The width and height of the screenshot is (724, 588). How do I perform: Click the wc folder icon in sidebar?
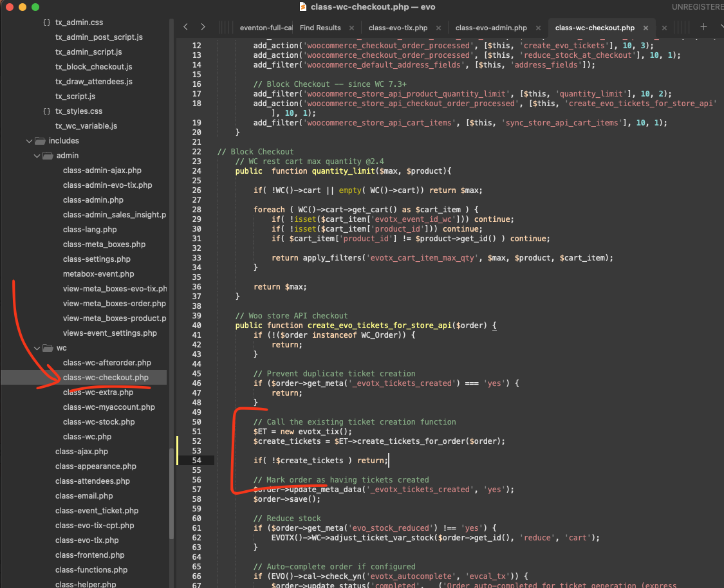pos(48,348)
